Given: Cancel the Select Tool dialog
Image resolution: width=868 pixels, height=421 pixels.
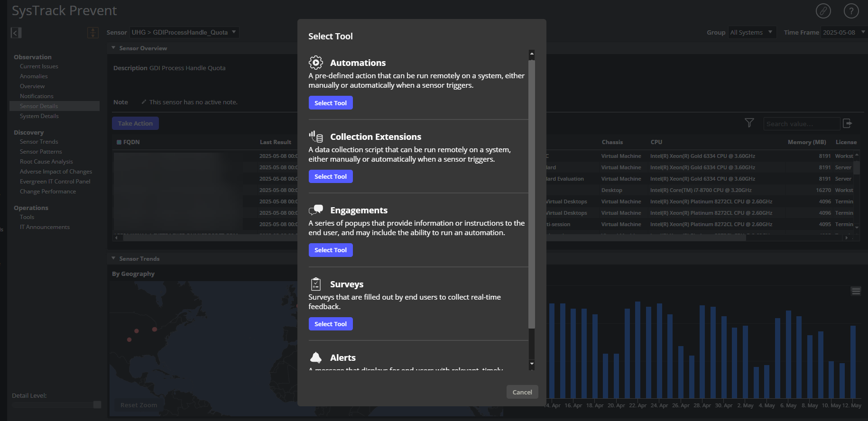Looking at the screenshot, I should tap(522, 392).
